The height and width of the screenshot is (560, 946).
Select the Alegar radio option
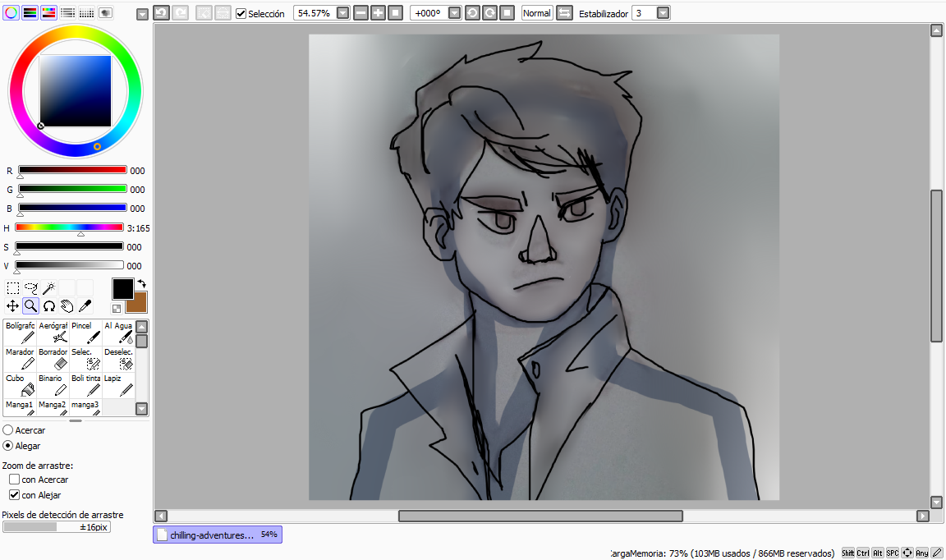[8, 446]
